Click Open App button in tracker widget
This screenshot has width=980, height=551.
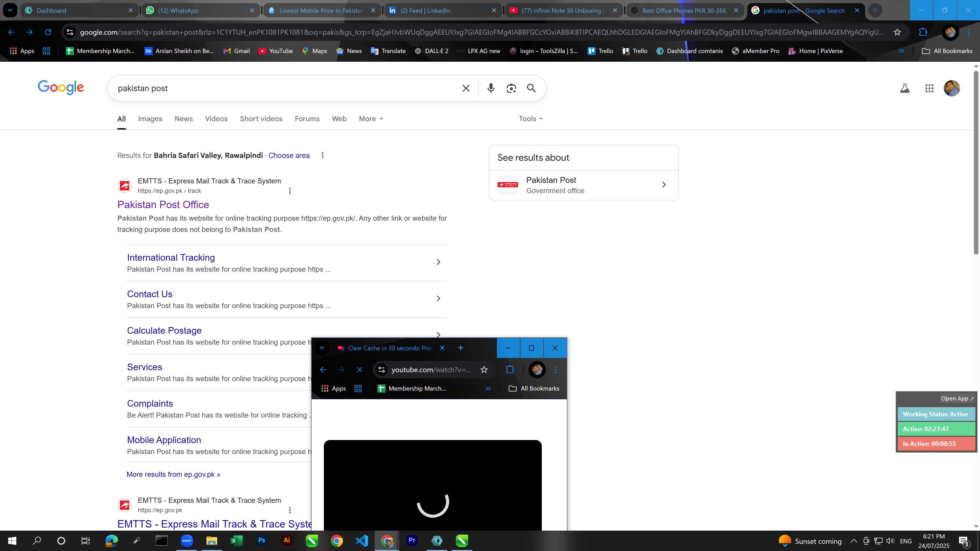[957, 398]
